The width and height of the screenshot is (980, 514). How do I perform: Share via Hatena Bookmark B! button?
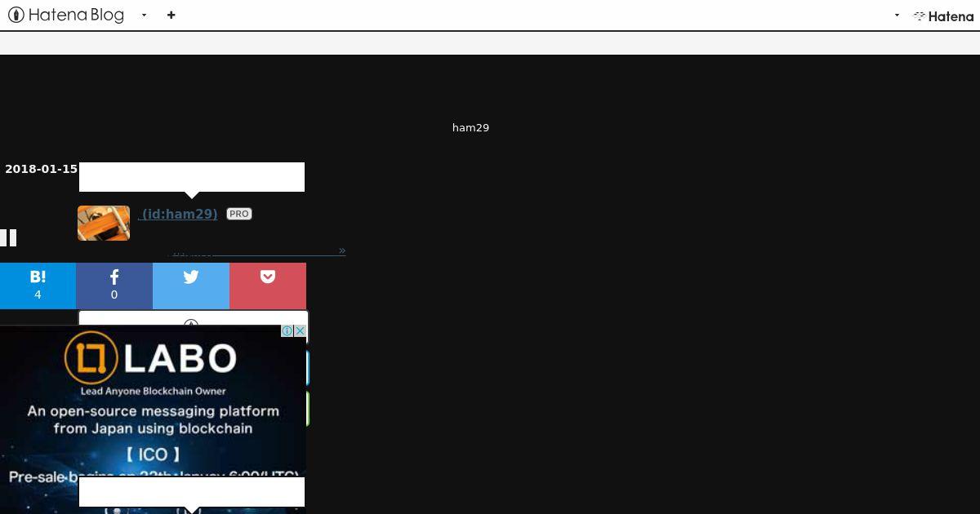click(38, 286)
